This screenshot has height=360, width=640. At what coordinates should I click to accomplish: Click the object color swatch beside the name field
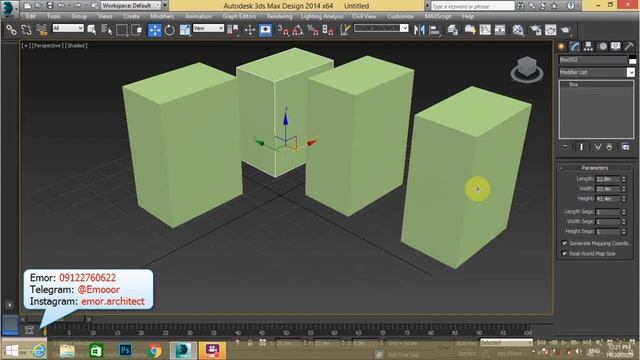point(632,60)
